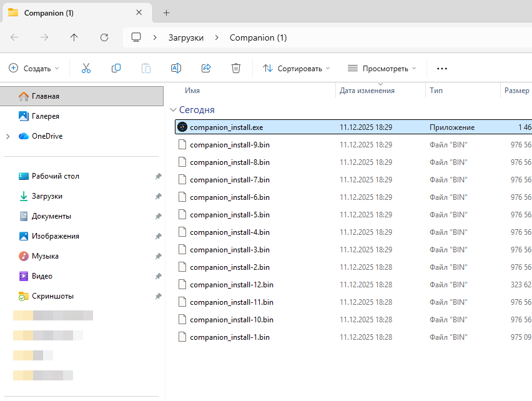Go up one folder level arrow
This screenshot has height=401, width=532.
coord(74,37)
